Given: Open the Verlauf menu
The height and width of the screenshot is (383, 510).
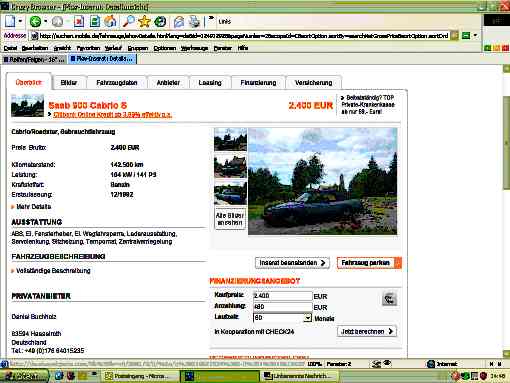Looking at the screenshot, I should (x=113, y=48).
